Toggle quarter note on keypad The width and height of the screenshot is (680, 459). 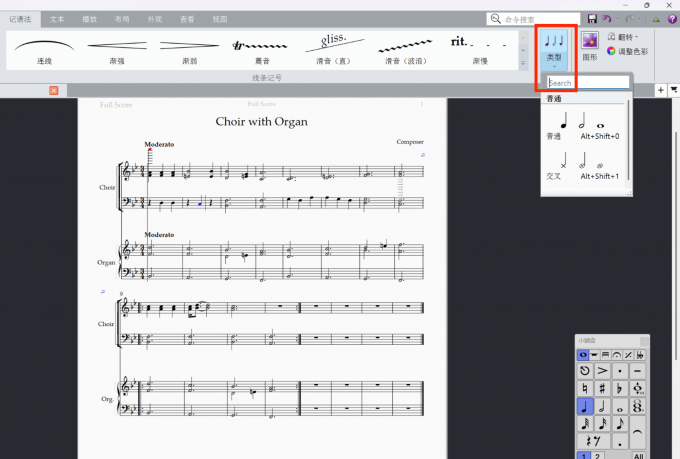585,406
